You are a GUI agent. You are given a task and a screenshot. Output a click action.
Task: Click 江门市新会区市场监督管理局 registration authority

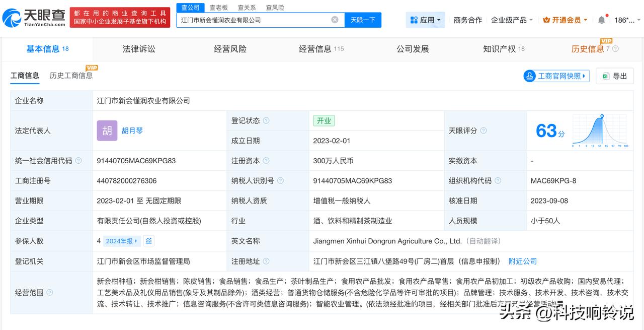click(143, 261)
